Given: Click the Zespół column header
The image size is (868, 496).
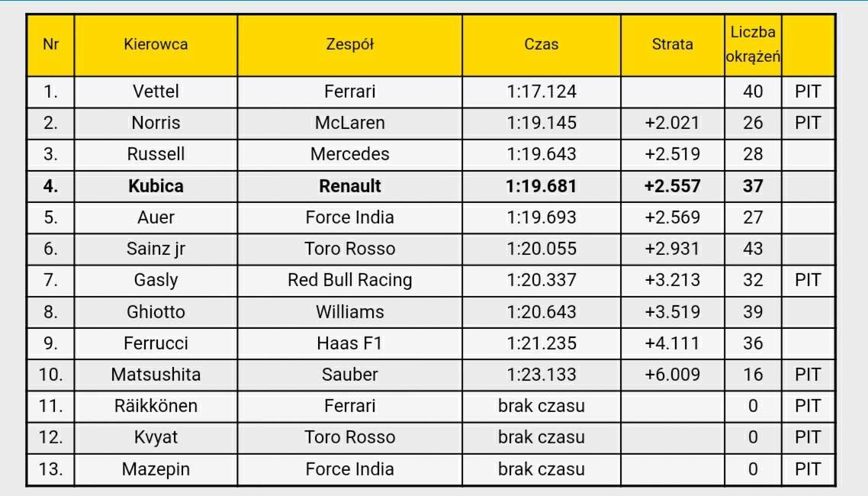Looking at the screenshot, I should 350,45.
